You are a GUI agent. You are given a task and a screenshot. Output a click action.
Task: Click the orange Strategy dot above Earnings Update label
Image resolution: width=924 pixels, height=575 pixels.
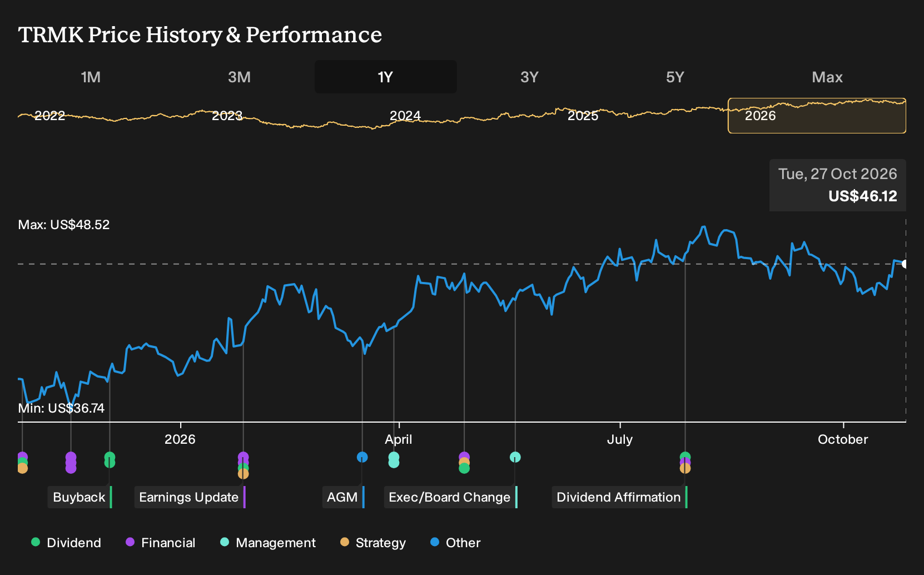tap(243, 474)
